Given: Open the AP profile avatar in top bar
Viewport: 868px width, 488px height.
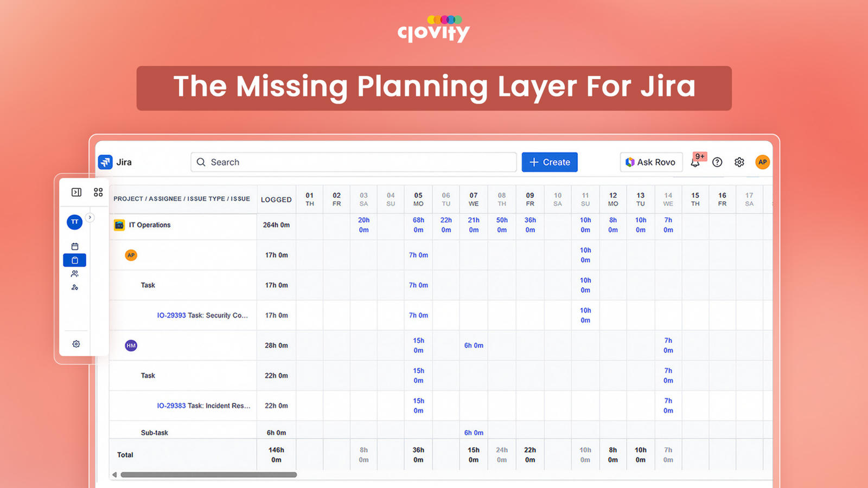Looking at the screenshot, I should pos(763,162).
